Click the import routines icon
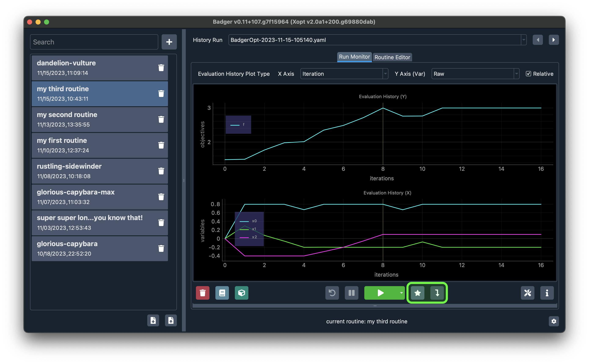Viewport: 589px width, 364px height. (x=153, y=320)
